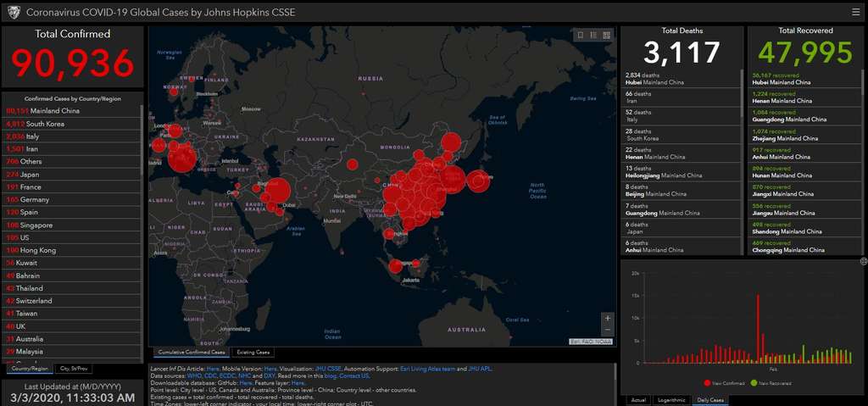868x406 pixels.
Task: Expand the daily cases chart panel
Action: [x=863, y=261]
